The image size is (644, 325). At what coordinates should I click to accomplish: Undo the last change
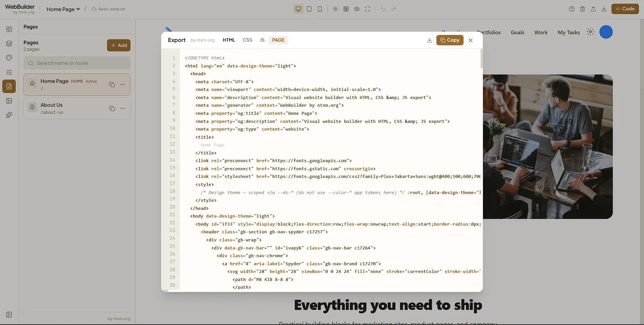tap(383, 9)
